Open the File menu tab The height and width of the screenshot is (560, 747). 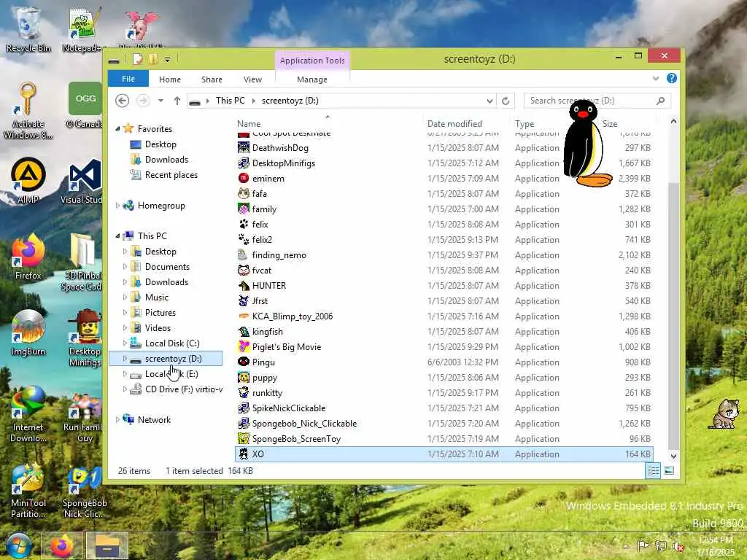(x=128, y=79)
